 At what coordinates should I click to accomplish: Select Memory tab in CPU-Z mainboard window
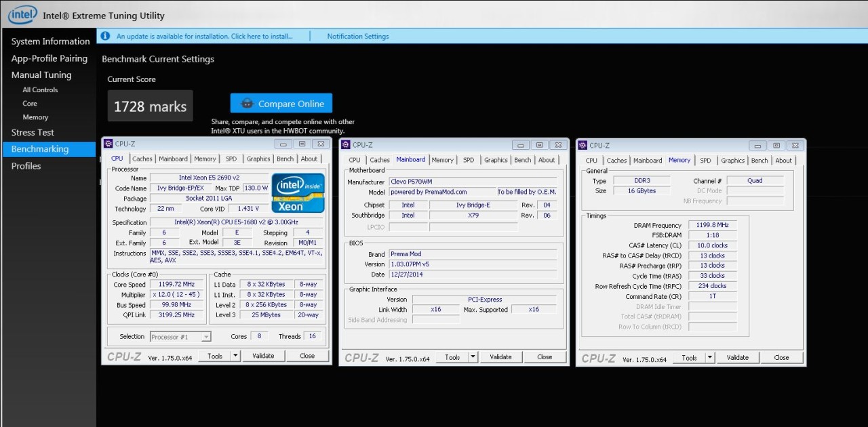(x=442, y=160)
